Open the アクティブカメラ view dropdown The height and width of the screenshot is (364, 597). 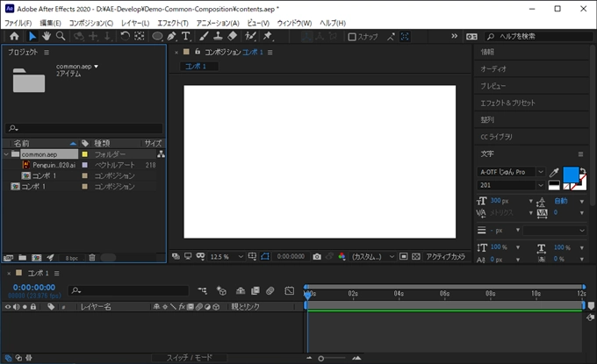click(x=445, y=257)
